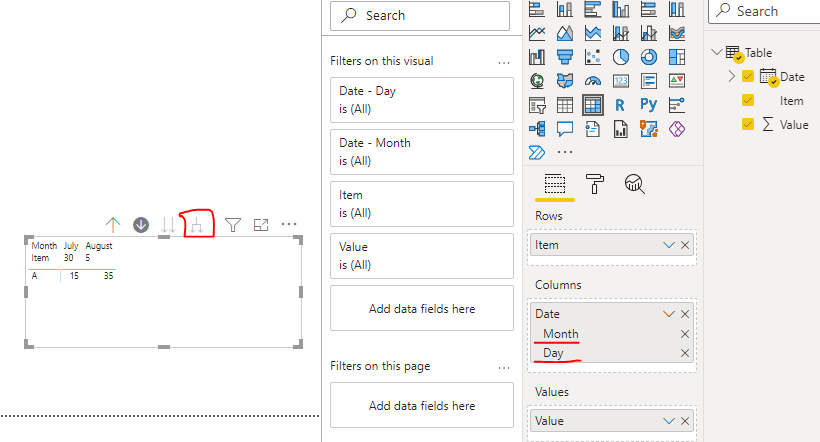
Task: Switch to the Fields tab
Action: click(x=555, y=184)
